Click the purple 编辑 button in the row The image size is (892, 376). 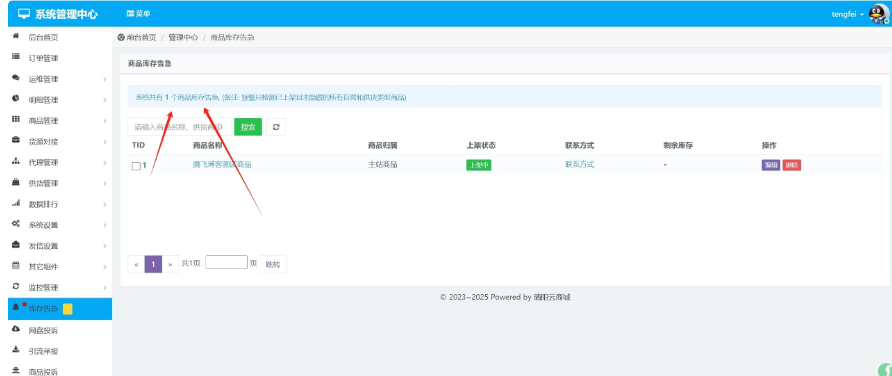click(x=771, y=165)
